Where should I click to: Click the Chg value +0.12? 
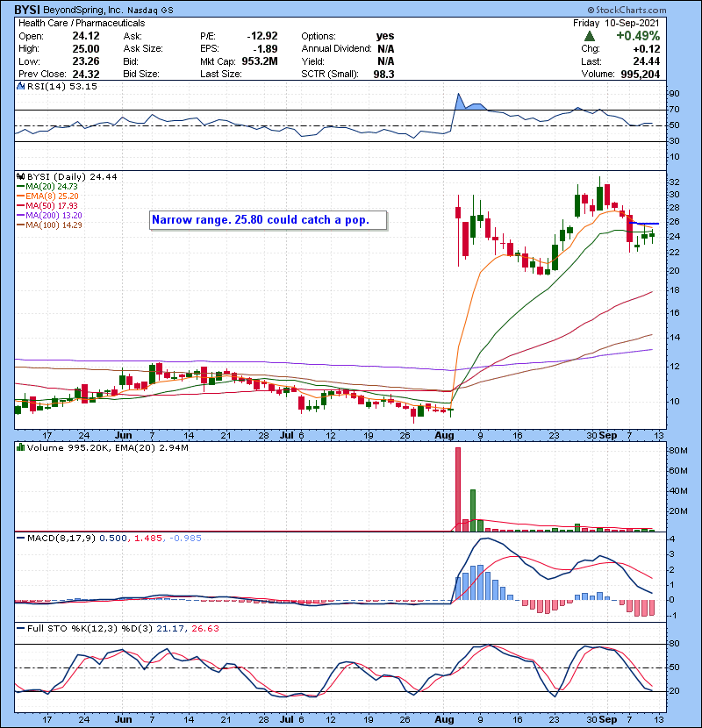coord(646,49)
